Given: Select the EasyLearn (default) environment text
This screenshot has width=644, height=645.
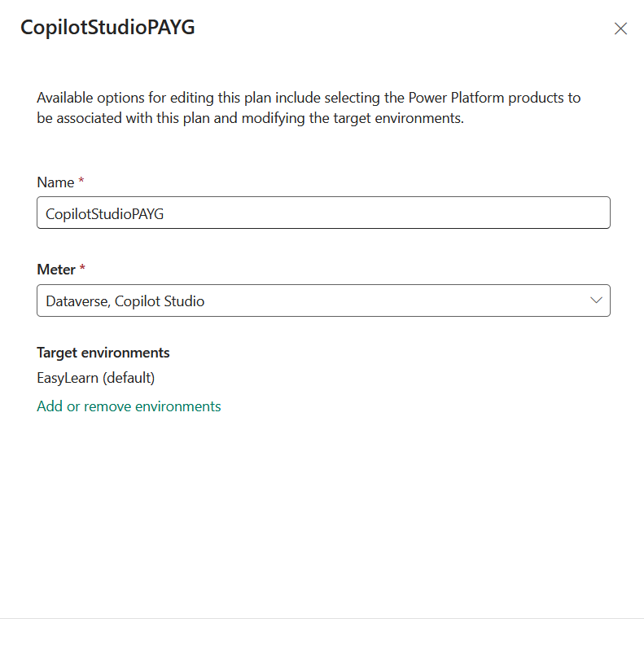Looking at the screenshot, I should pos(96,378).
